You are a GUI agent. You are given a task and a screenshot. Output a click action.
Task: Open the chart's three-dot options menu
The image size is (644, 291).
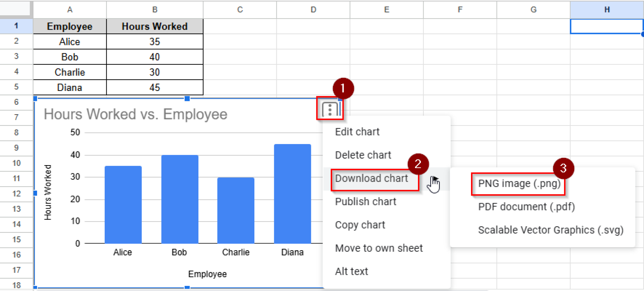329,108
